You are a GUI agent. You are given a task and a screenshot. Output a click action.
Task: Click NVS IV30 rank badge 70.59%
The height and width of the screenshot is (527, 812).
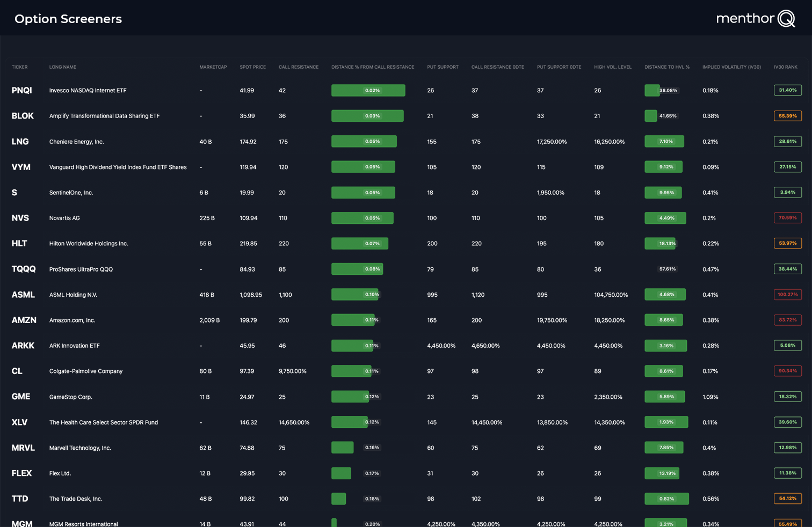coord(788,218)
